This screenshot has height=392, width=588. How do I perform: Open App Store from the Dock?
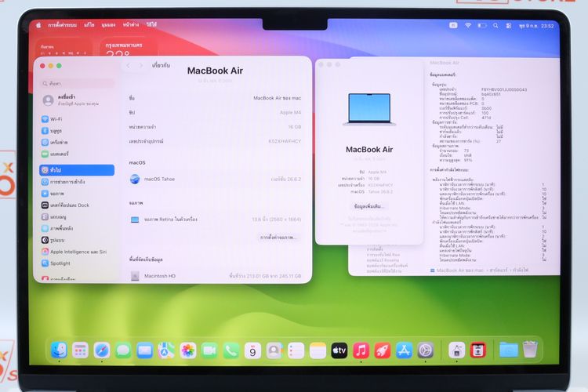pos(404,350)
